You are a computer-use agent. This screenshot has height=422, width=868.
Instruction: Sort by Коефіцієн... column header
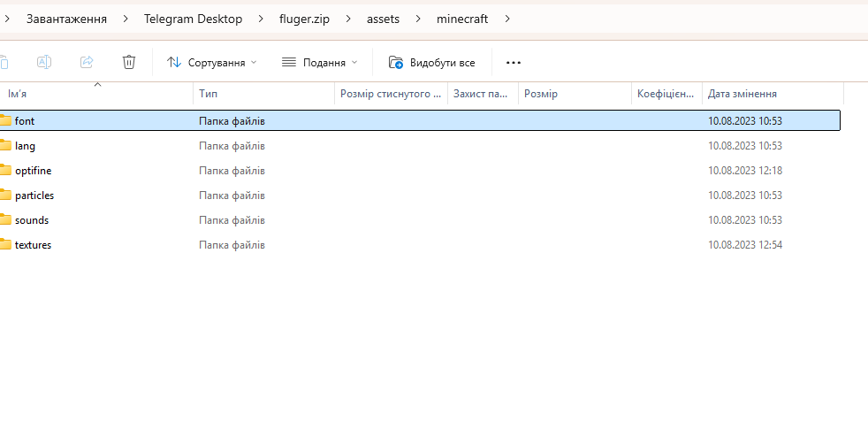pos(666,94)
